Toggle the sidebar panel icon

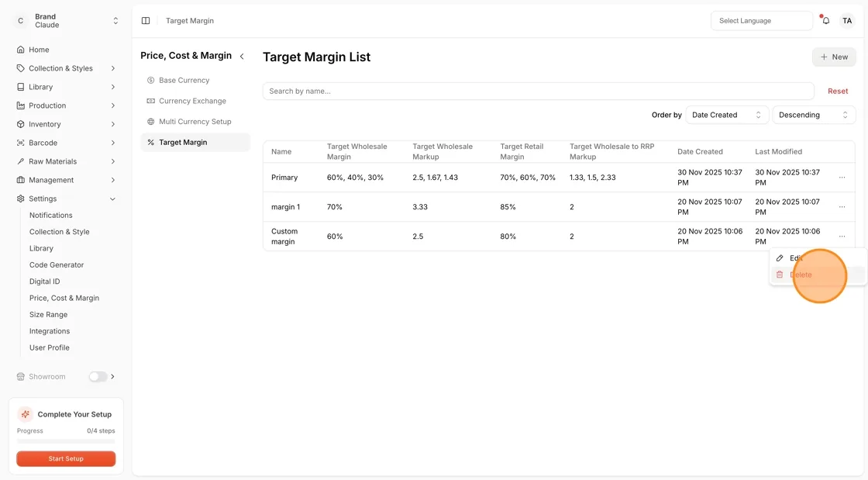[x=146, y=20]
